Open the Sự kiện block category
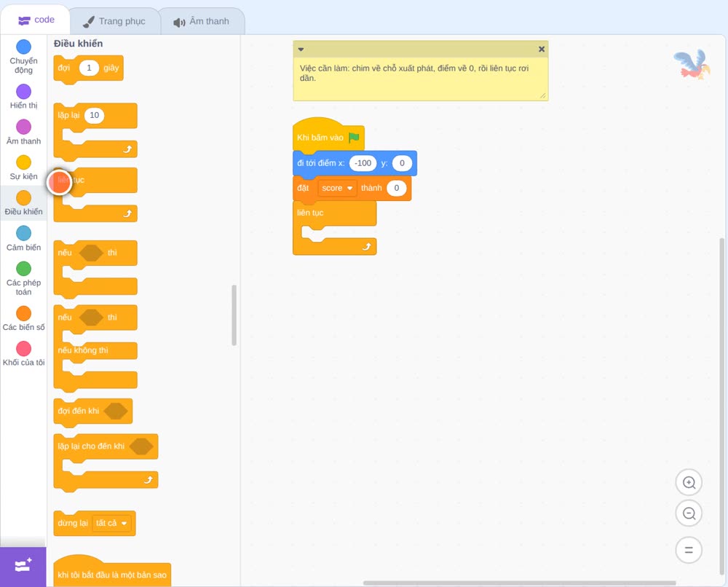The width and height of the screenshot is (728, 587). pos(23,168)
